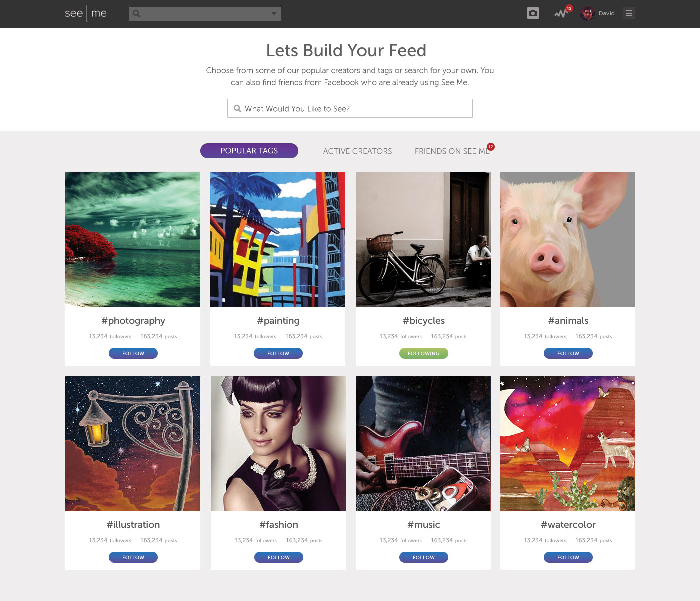This screenshot has width=700, height=601.
Task: Select the Popular Tags tab
Action: tap(249, 151)
